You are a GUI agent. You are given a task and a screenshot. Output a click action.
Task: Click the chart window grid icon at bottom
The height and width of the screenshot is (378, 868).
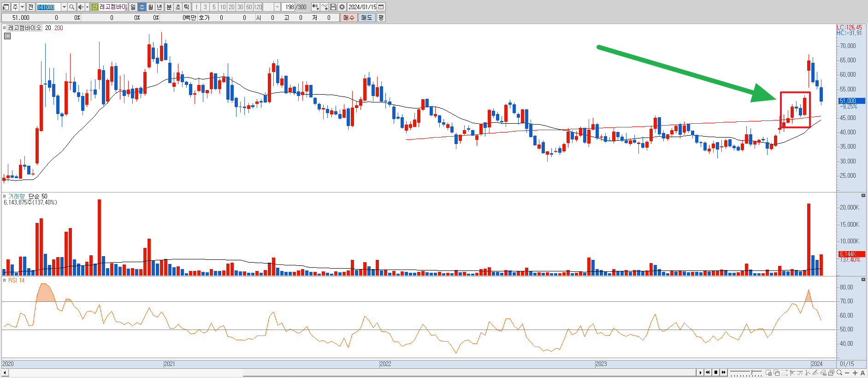(768, 372)
